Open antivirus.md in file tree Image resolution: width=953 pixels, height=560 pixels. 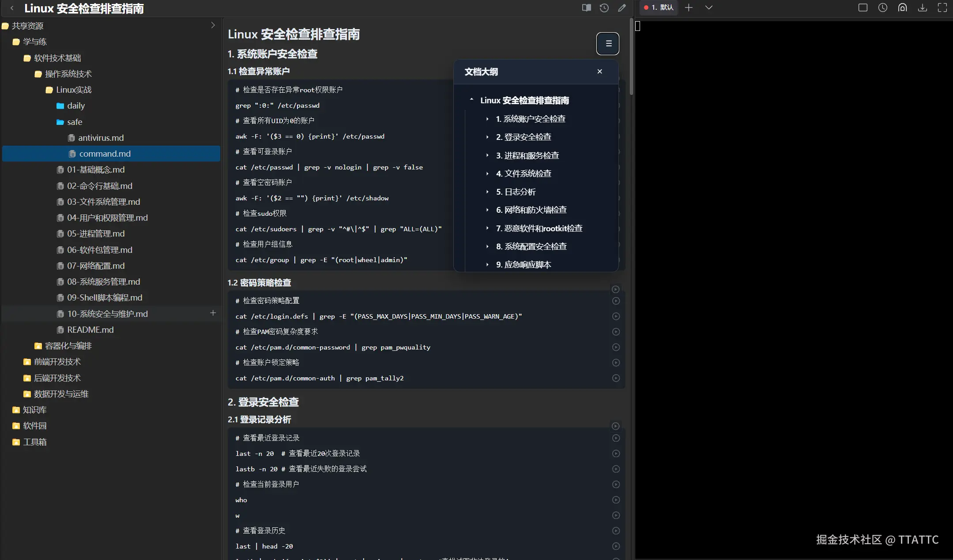(101, 138)
